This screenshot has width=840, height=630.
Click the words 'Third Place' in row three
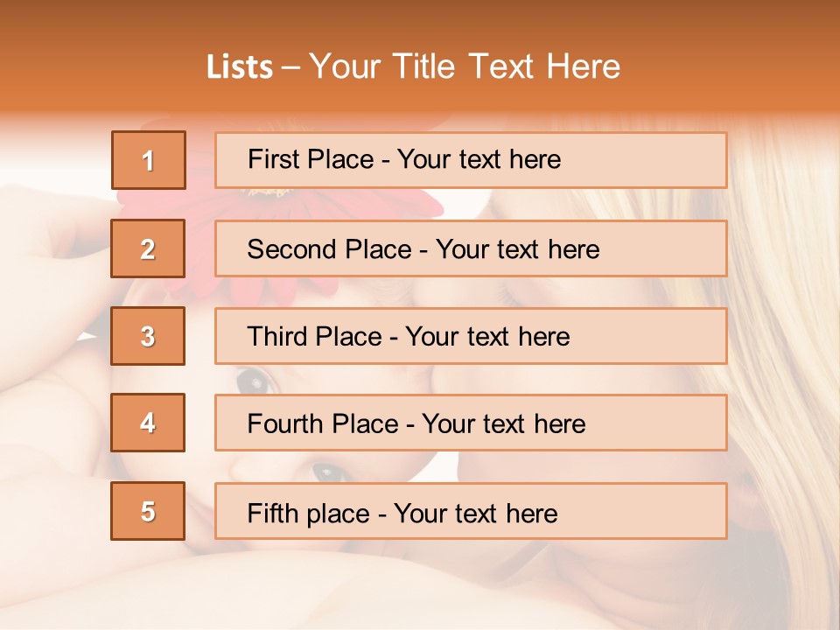314,336
